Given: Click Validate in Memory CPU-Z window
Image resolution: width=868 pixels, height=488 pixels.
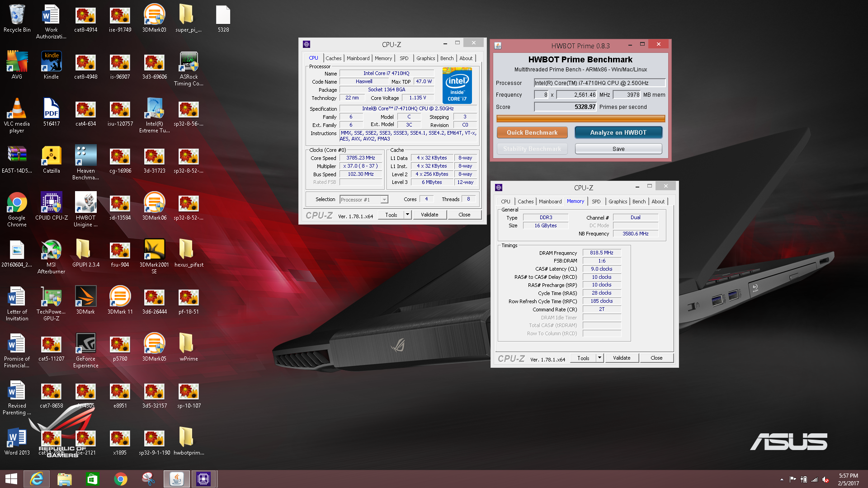Looking at the screenshot, I should pyautogui.click(x=622, y=358).
